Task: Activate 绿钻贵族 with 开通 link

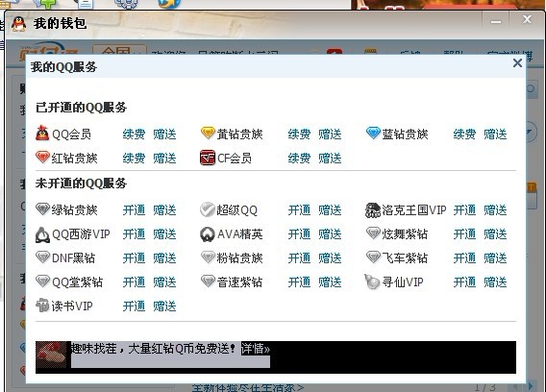Action: [x=134, y=209]
